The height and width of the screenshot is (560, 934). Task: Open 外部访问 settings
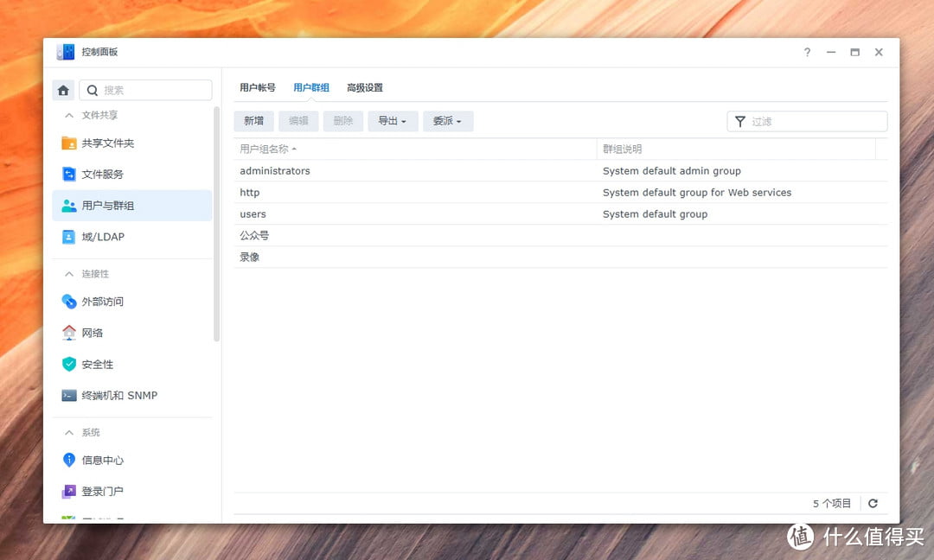(103, 301)
